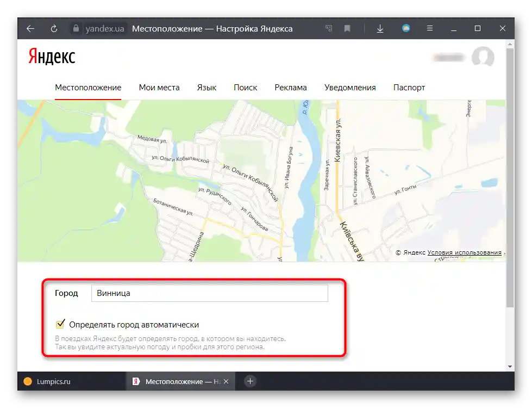The width and height of the screenshot is (532, 408).
Task: Click the ул. Станиславского map label
Action: click(355, 181)
